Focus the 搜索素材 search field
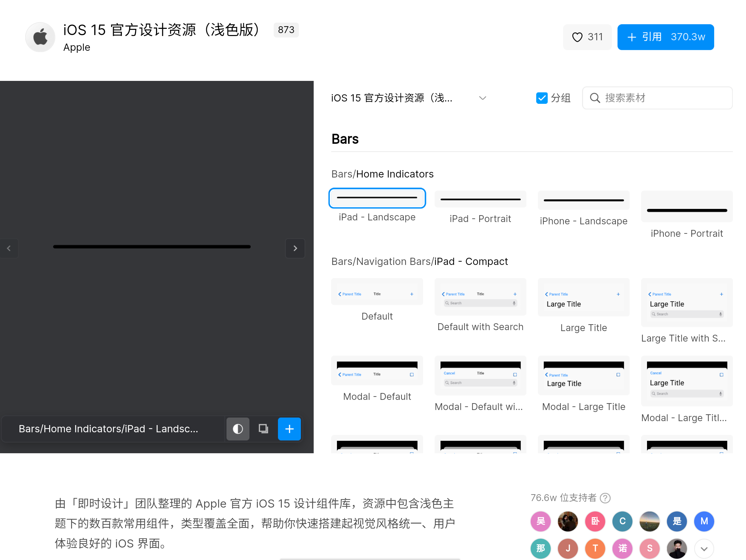Screen dimensions: 746x560 pyautogui.click(x=657, y=98)
